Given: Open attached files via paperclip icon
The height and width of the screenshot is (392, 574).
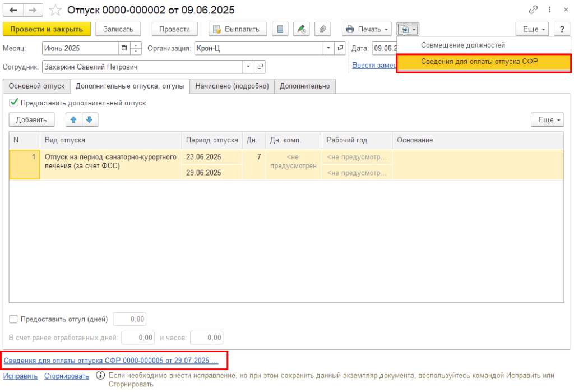Looking at the screenshot, I should tap(322, 29).
